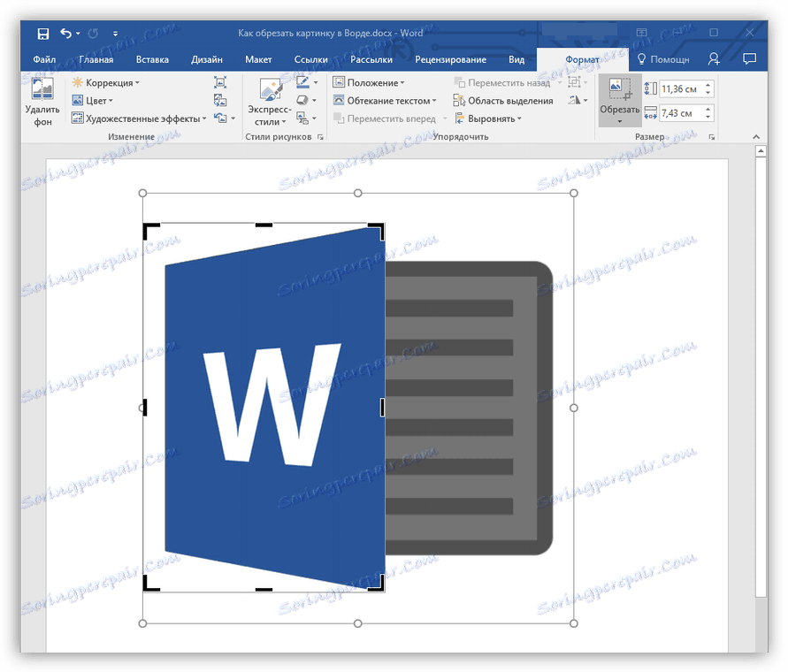The width and height of the screenshot is (788, 672).
Task: Open Художественные эффекты dropdown
Action: 139,118
